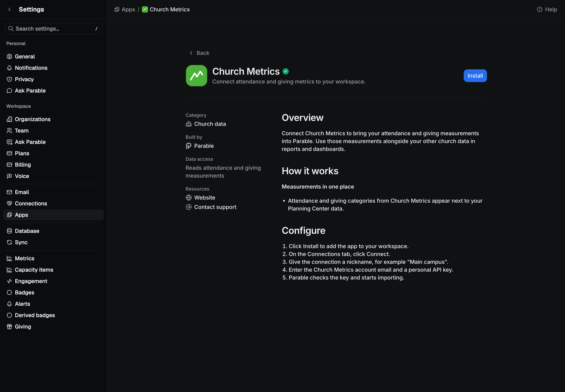The height and width of the screenshot is (392, 565).
Task: Click 'Measurements in one place' text
Action: pos(318,187)
